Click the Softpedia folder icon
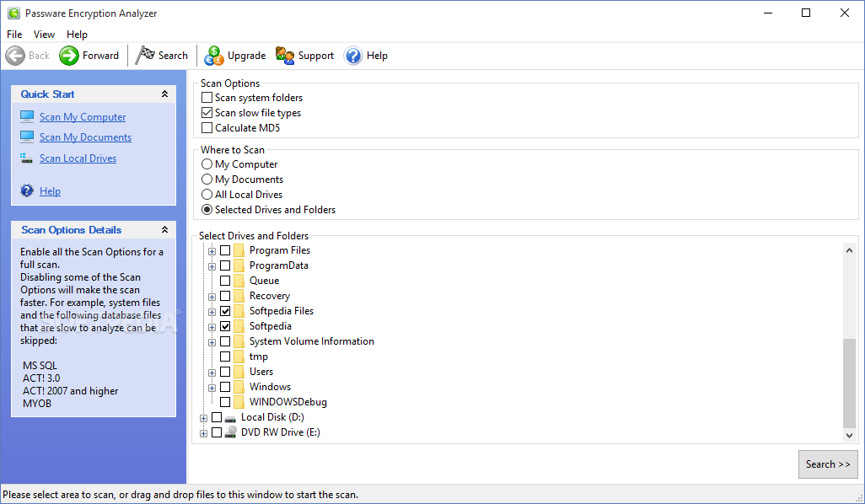865x504 pixels. click(x=239, y=326)
